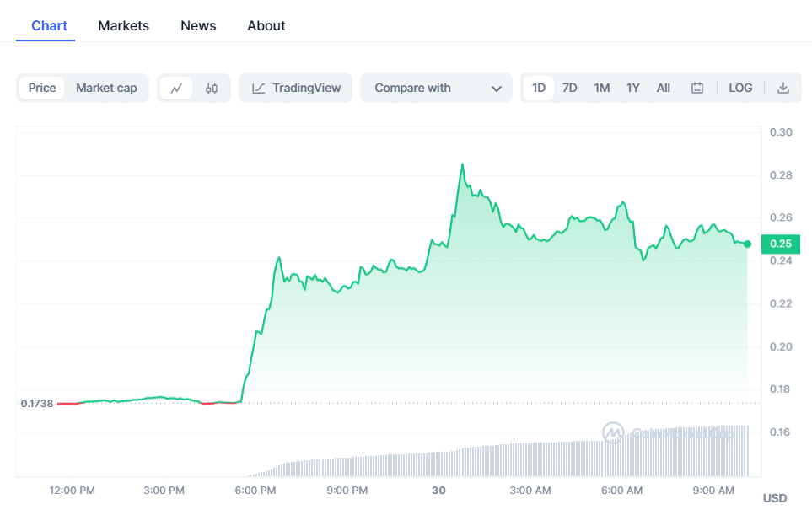
Task: Click the 9:00 PM axis label
Action: coord(347,491)
